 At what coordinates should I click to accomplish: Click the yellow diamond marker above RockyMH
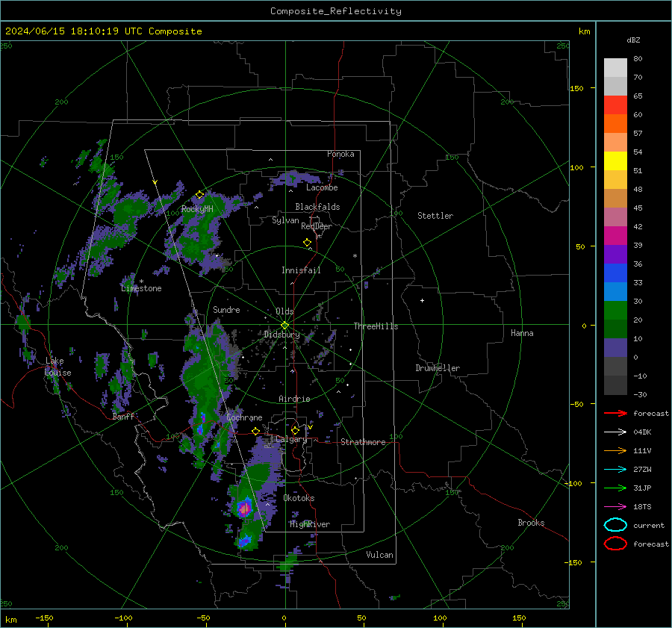coord(199,195)
